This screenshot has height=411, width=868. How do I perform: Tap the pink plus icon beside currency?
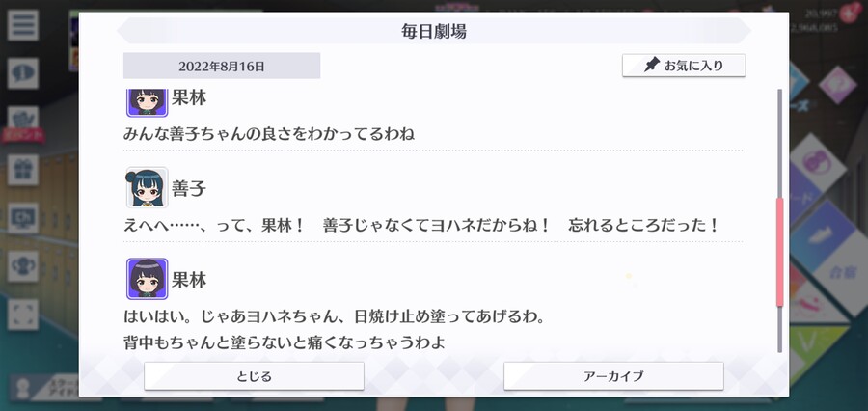tap(849, 13)
